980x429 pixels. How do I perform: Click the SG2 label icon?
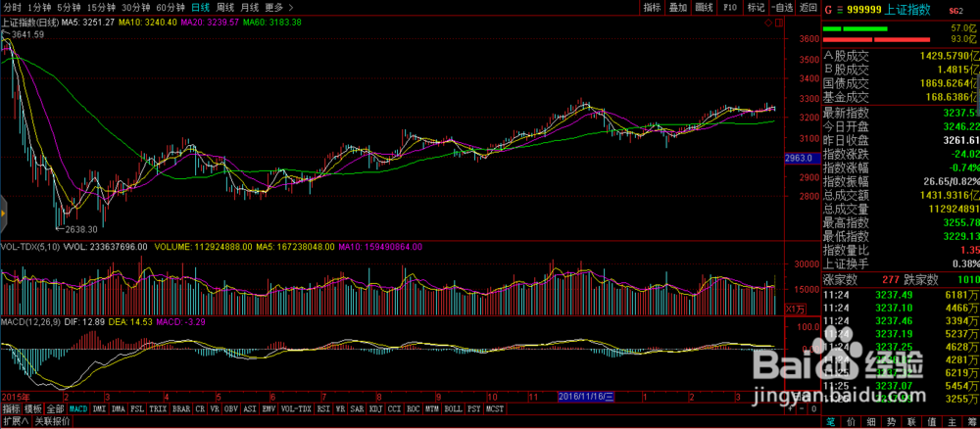coord(956,11)
